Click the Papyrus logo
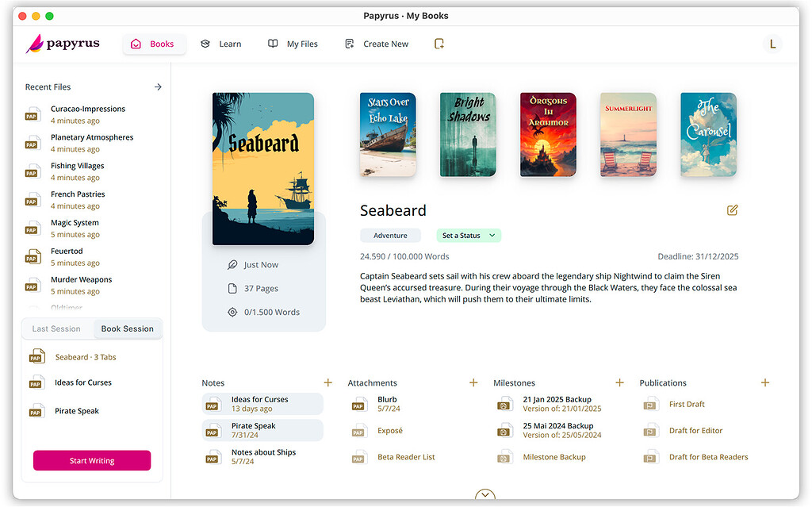 63,44
